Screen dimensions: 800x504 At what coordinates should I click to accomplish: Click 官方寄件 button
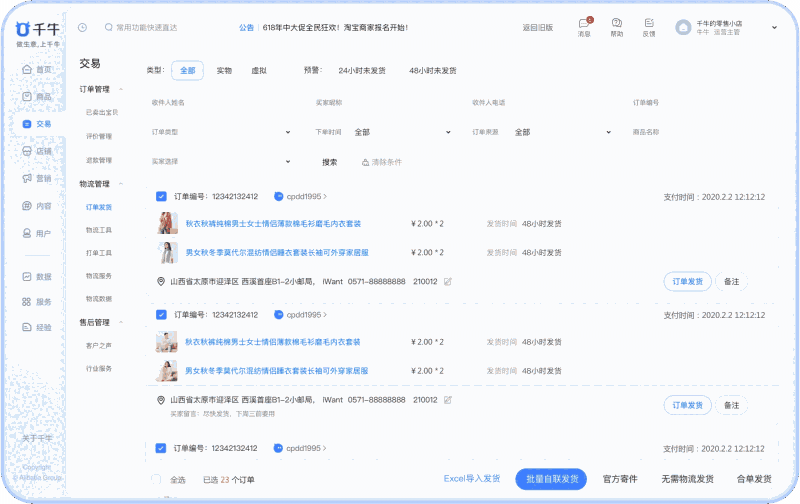click(620, 479)
